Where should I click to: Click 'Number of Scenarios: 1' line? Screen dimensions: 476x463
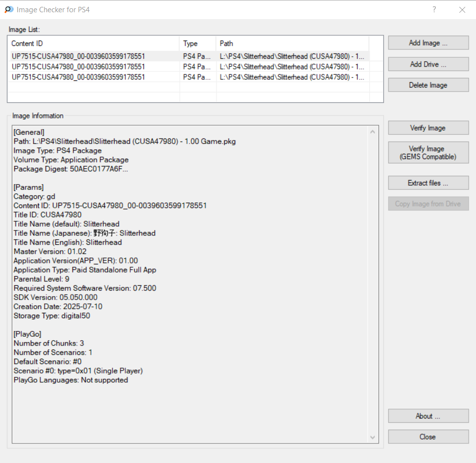[x=53, y=352]
